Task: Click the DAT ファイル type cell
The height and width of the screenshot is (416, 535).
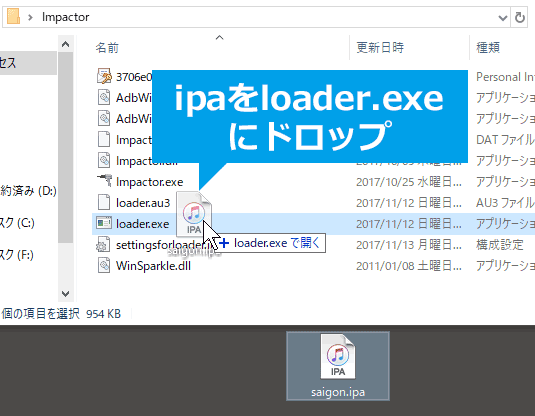Action: point(505,140)
